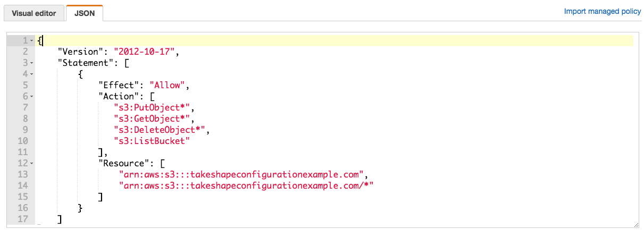The height and width of the screenshot is (237, 644).
Task: Select the JSON tab
Action: coord(85,13)
